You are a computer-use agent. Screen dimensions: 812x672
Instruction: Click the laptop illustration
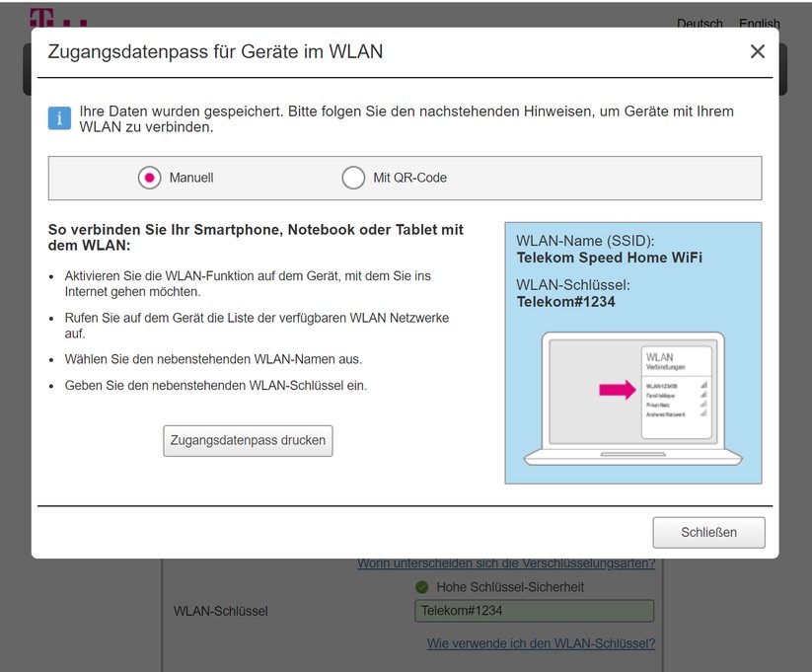[632, 400]
